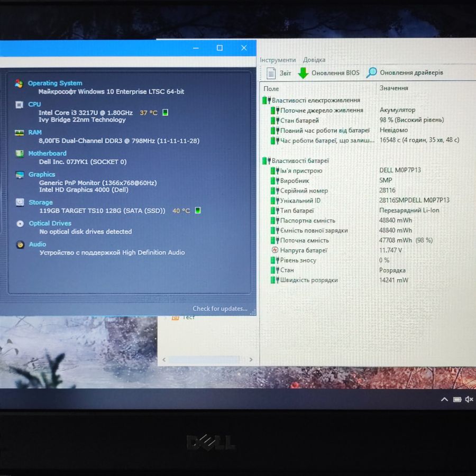This screenshot has width=476, height=476.
Task: Open the Motherboard section link
Action: point(48,153)
